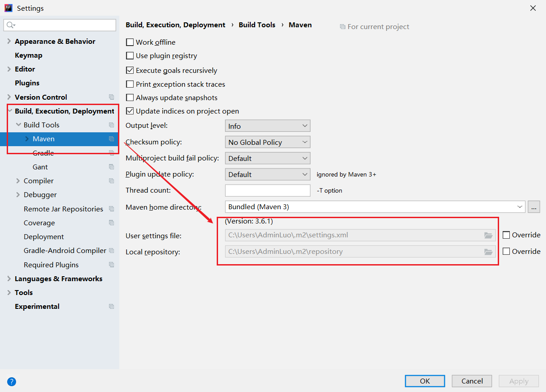Close the Settings dialog window
This screenshot has width=546, height=392.
point(533,8)
